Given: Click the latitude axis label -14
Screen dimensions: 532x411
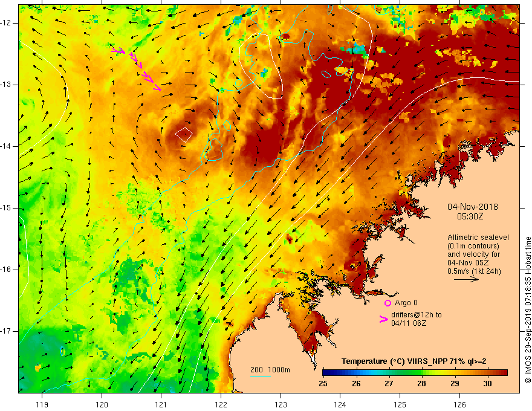Looking at the screenshot, I should pyautogui.click(x=6, y=146).
